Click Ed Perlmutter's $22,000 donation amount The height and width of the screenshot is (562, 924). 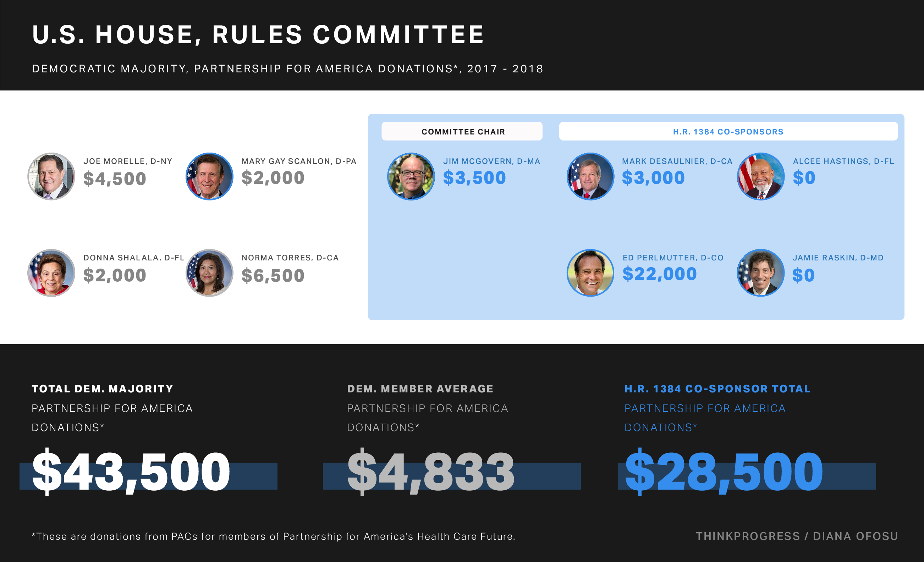click(660, 274)
